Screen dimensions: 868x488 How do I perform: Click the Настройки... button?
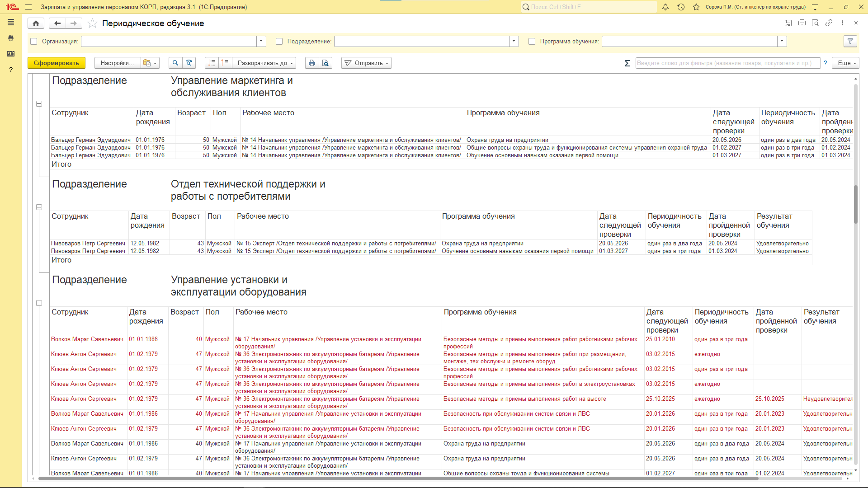point(118,63)
